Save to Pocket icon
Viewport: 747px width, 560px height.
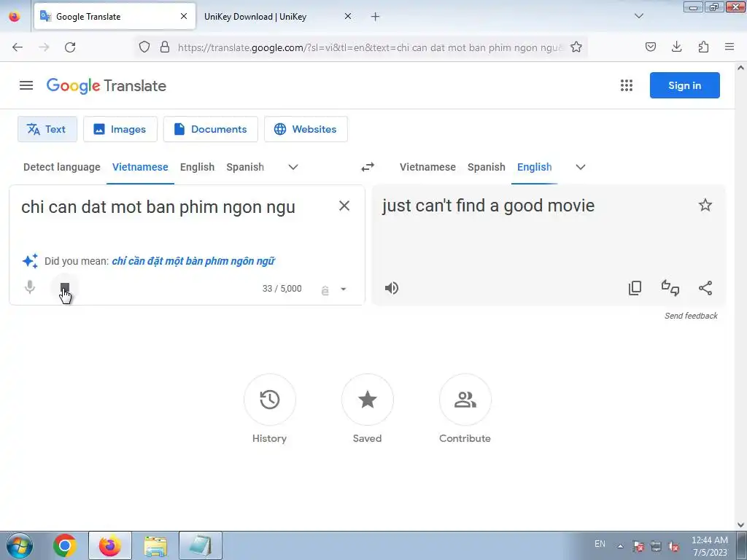coord(650,47)
